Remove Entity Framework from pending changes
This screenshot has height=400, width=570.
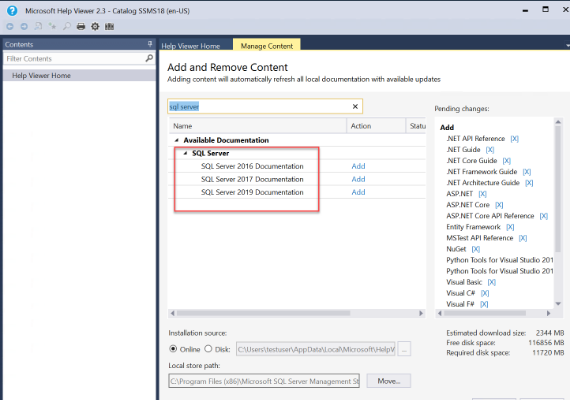coord(510,227)
